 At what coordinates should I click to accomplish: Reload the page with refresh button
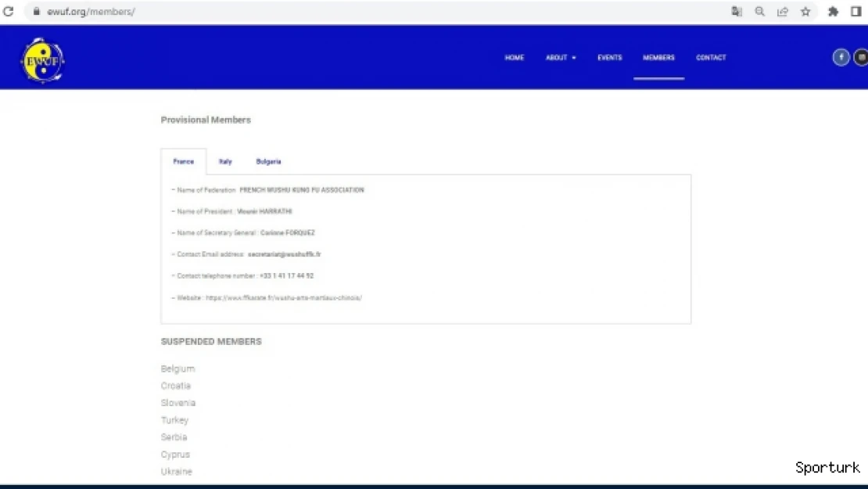(9, 12)
